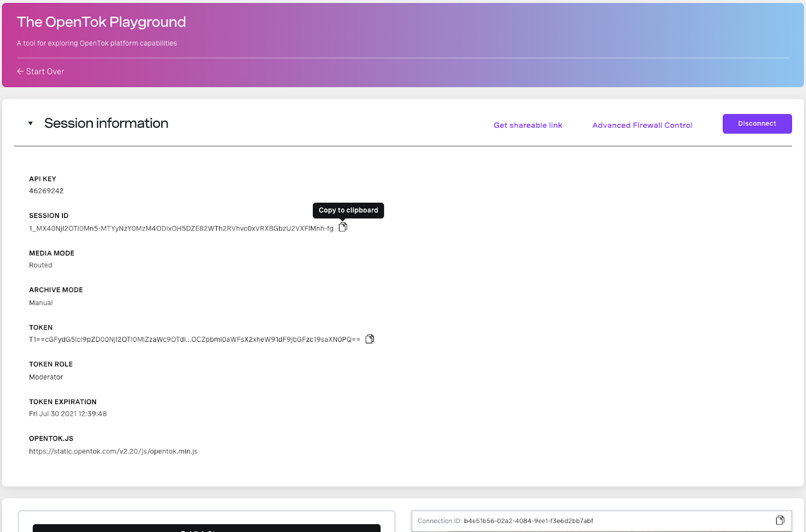Click the token string starting T1==
The width and height of the screenshot is (806, 532).
point(194,339)
